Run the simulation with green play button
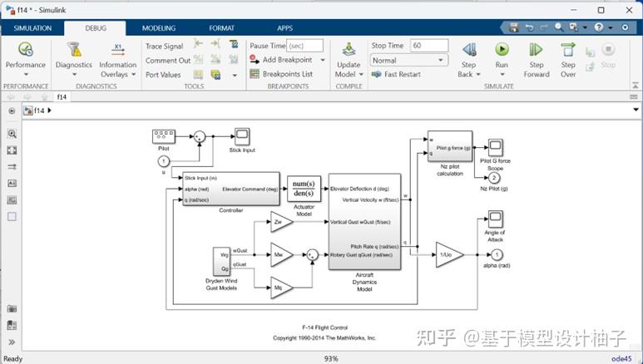643x364 pixels. click(x=502, y=49)
